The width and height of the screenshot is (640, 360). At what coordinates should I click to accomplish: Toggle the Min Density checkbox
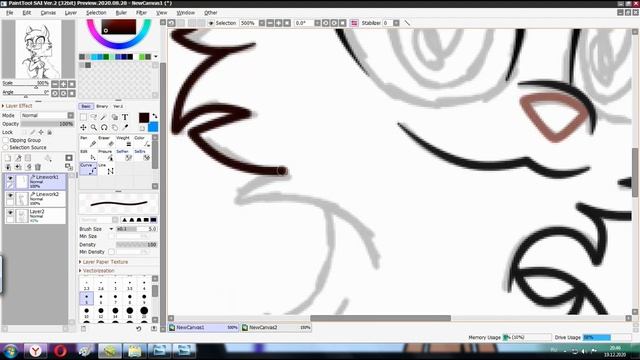pos(111,252)
